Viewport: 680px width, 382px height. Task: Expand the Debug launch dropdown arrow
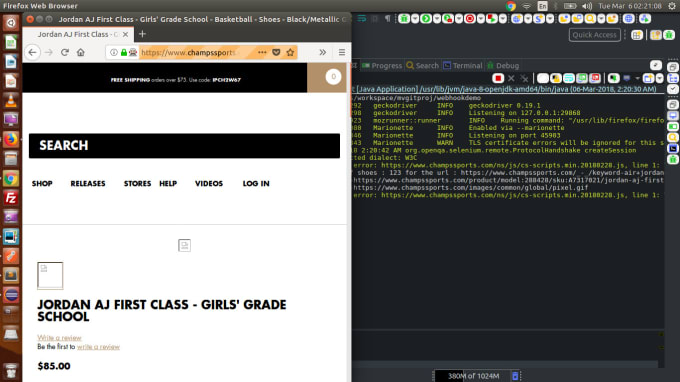pos(415,19)
